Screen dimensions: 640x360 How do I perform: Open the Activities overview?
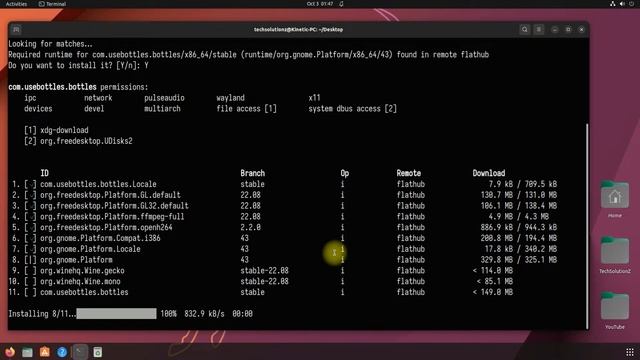click(16, 4)
